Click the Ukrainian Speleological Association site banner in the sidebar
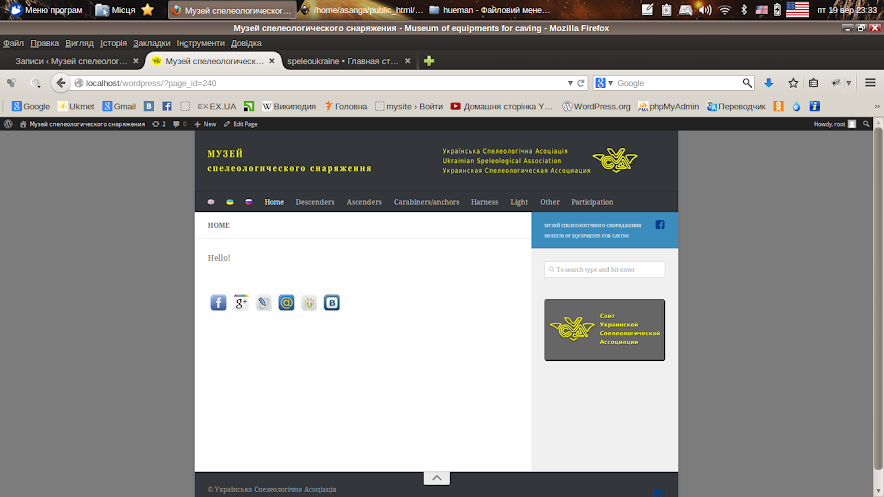The height and width of the screenshot is (497, 884). click(x=604, y=330)
